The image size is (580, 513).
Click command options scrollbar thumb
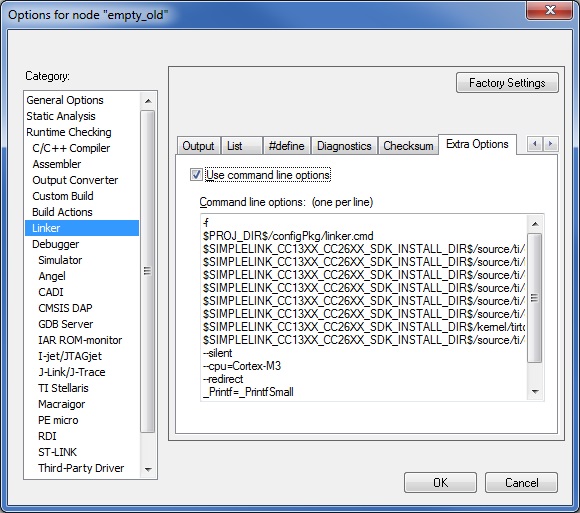click(x=535, y=298)
